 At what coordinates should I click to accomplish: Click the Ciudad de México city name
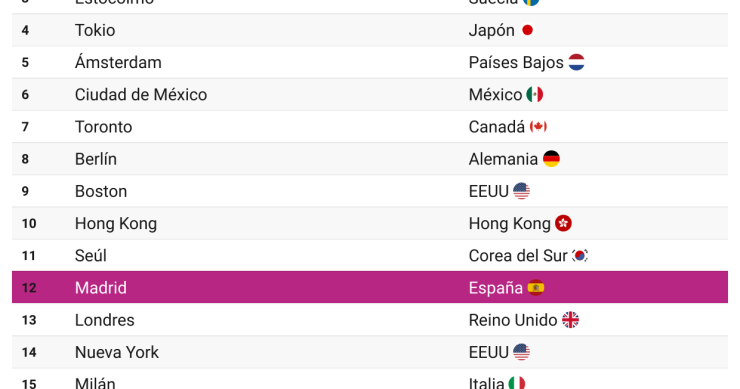(141, 94)
